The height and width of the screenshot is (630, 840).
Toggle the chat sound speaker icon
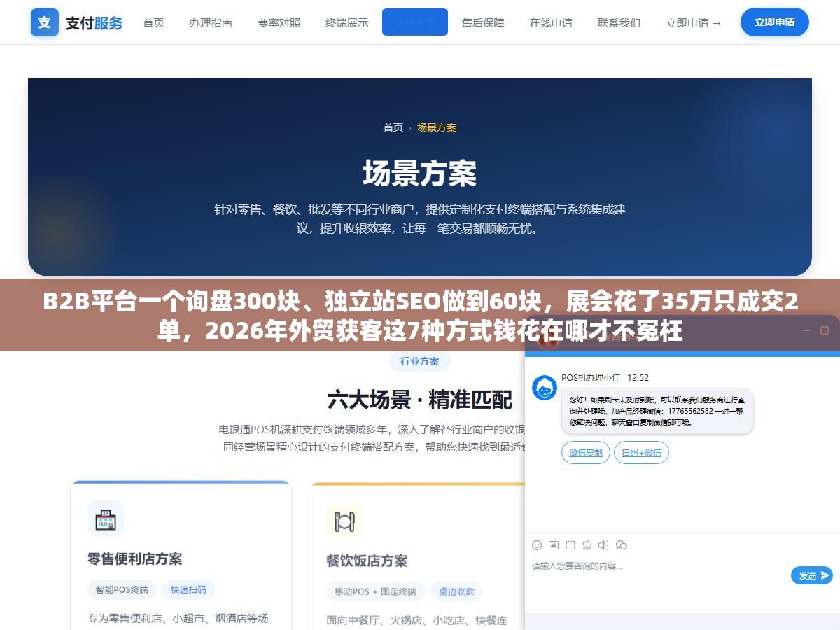click(603, 545)
